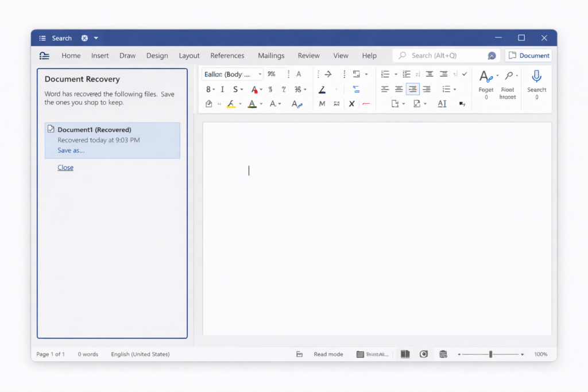The width and height of the screenshot is (588, 392).
Task: Click Page 1 of 1 in status bar
Action: coord(51,354)
